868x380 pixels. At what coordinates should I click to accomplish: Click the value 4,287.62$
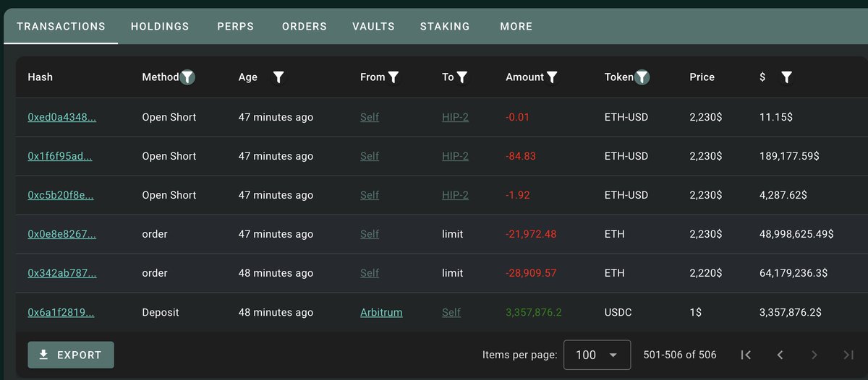point(783,195)
